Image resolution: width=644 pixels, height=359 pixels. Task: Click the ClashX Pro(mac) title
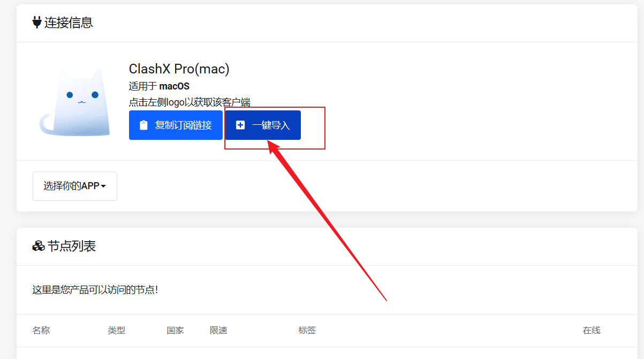click(x=179, y=69)
